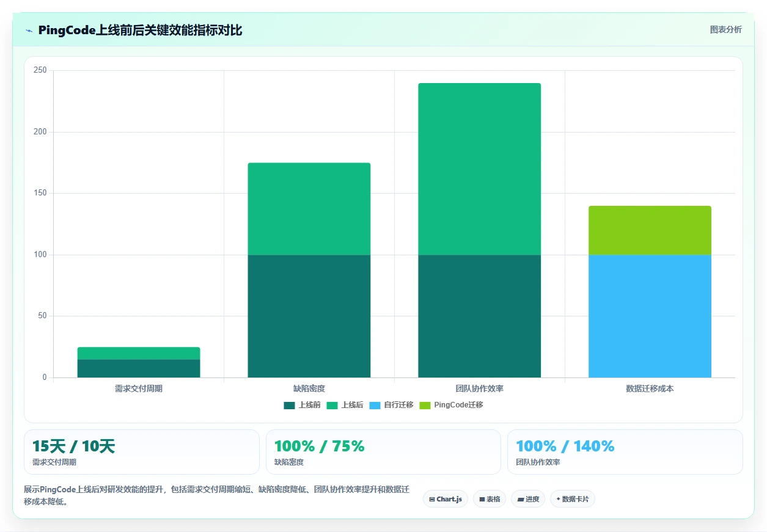Click the 100% / 140% stat card
The height and width of the screenshot is (532, 767).
[x=625, y=452]
